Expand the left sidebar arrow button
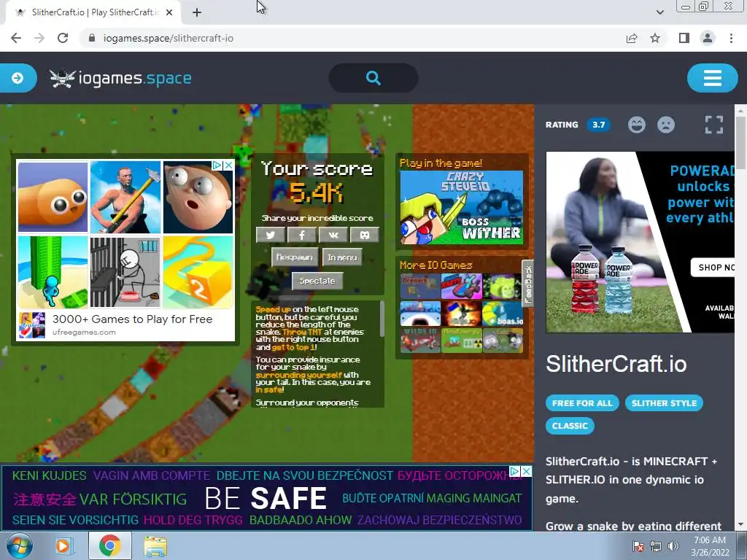This screenshot has width=747, height=560. (18, 78)
